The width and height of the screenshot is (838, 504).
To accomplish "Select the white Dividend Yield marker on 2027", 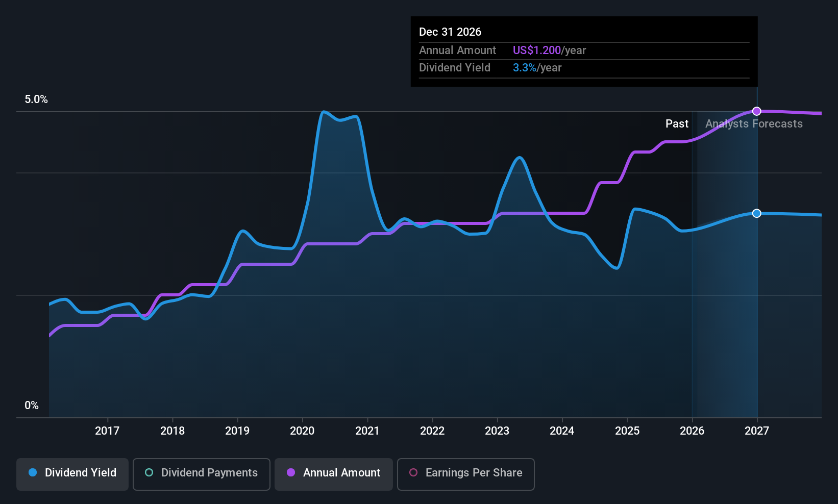I will [x=756, y=213].
